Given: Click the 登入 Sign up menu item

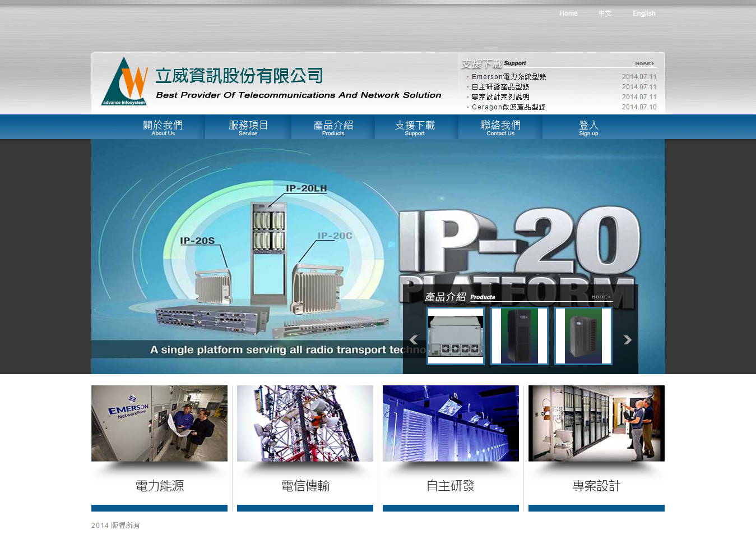Looking at the screenshot, I should click(588, 128).
